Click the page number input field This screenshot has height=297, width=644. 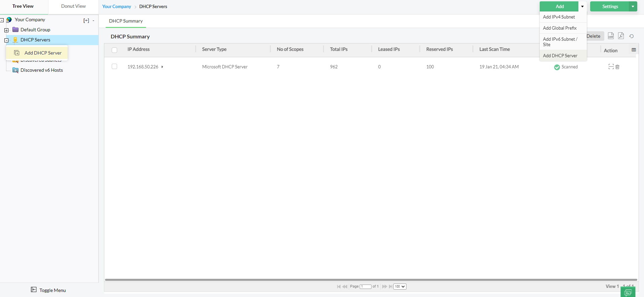tap(365, 287)
